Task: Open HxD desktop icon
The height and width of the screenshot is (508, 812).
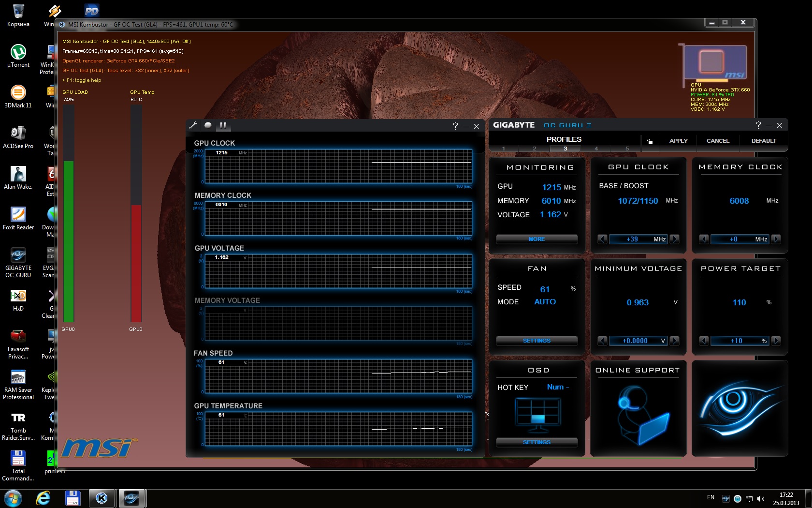Action: pos(18,299)
